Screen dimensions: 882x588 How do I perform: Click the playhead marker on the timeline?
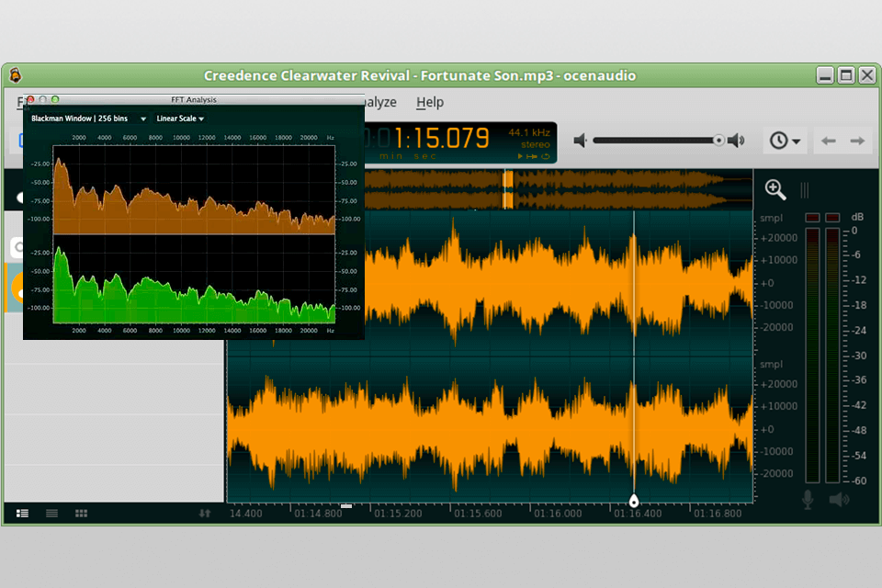click(634, 501)
